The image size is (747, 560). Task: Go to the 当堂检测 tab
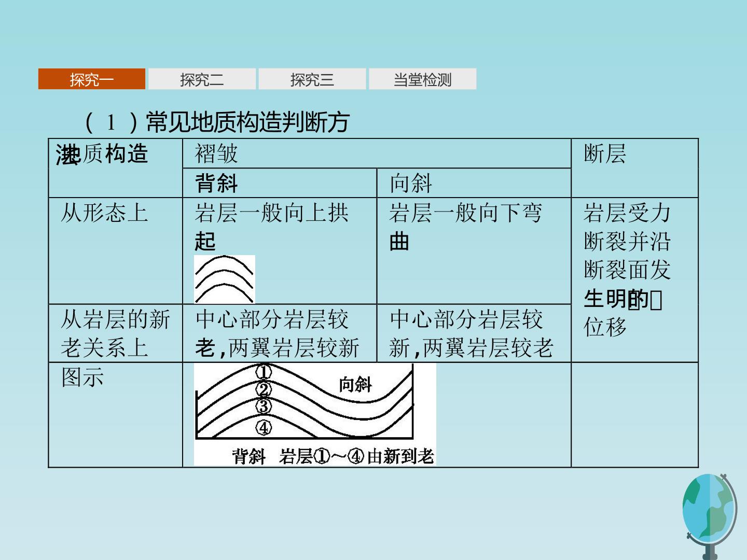point(423,79)
